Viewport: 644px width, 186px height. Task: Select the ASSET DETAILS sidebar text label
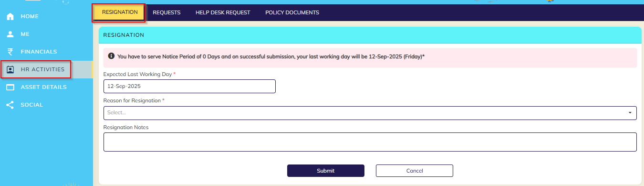[43, 87]
